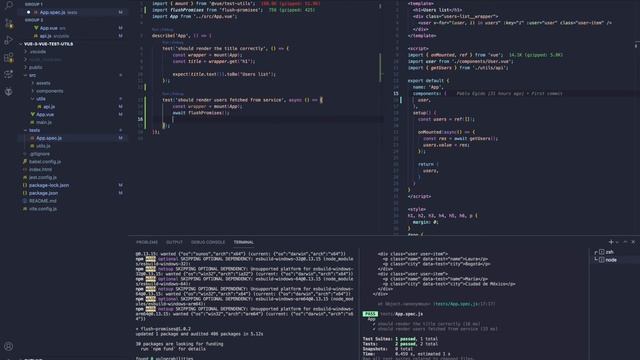Open App.vue under the src folder
Image resolution: width=640 pixels, height=360 pixels.
(x=45, y=115)
